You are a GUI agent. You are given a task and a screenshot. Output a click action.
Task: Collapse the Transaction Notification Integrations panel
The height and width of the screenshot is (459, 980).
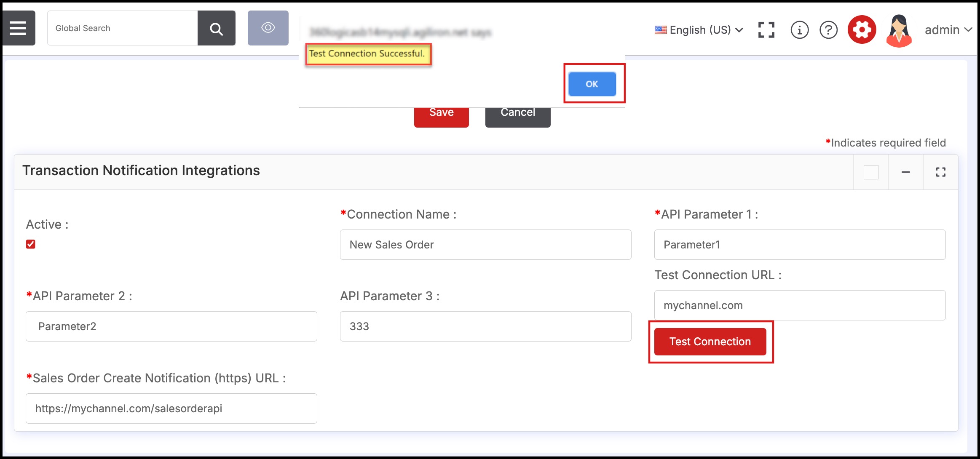coord(905,172)
